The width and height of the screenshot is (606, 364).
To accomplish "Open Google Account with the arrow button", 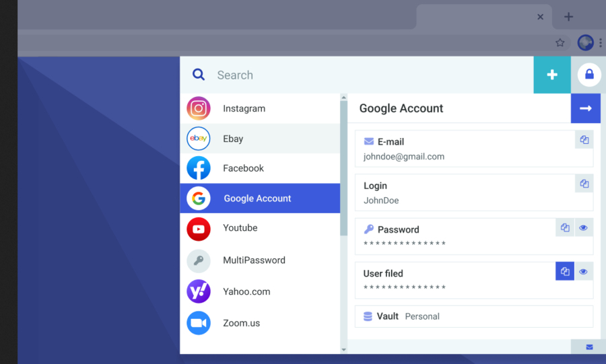I will coord(585,108).
